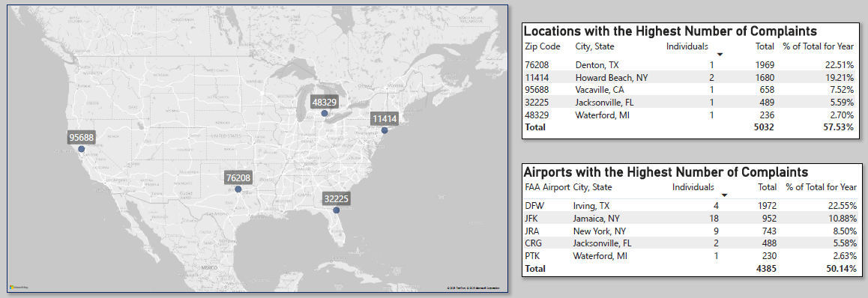Image resolution: width=868 pixels, height=298 pixels.
Task: Select zip code 95688 in the Locations table
Action: [537, 90]
